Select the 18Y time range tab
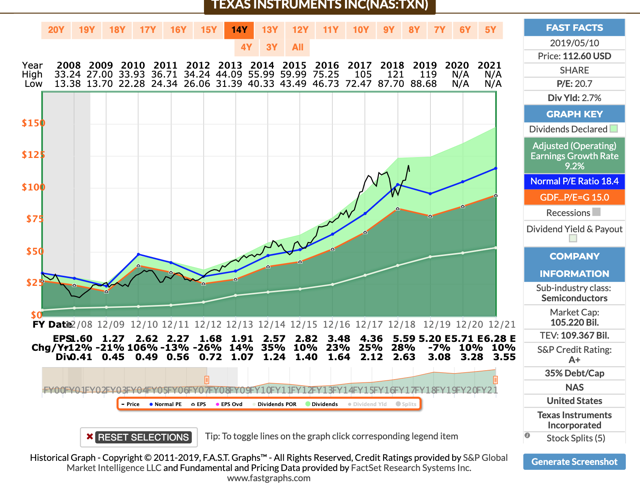This screenshot has width=640, height=484. click(117, 30)
